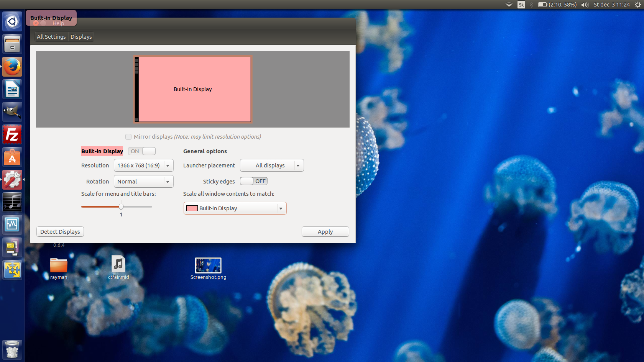Toggle the Built-in Display ON switch
Image resolution: width=644 pixels, height=362 pixels.
click(142, 151)
